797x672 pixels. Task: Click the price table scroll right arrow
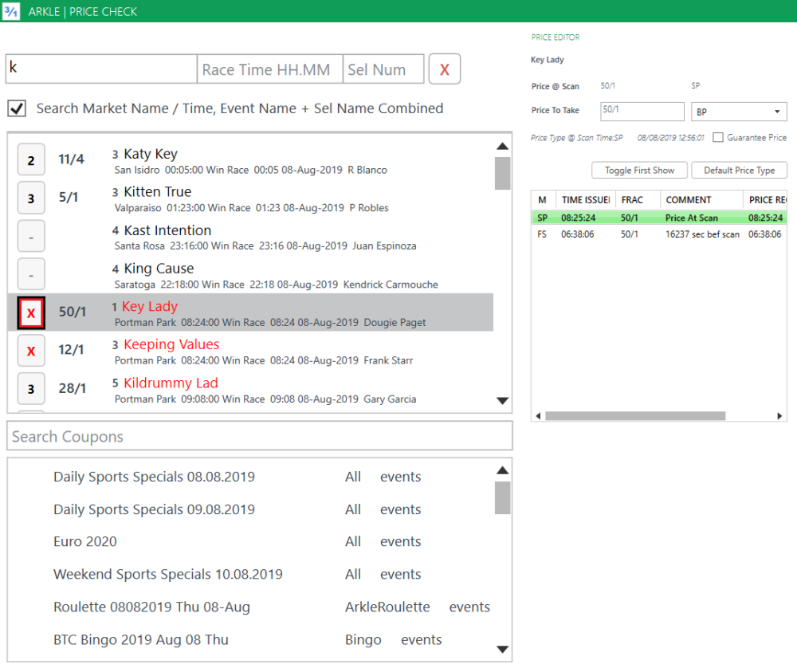779,416
